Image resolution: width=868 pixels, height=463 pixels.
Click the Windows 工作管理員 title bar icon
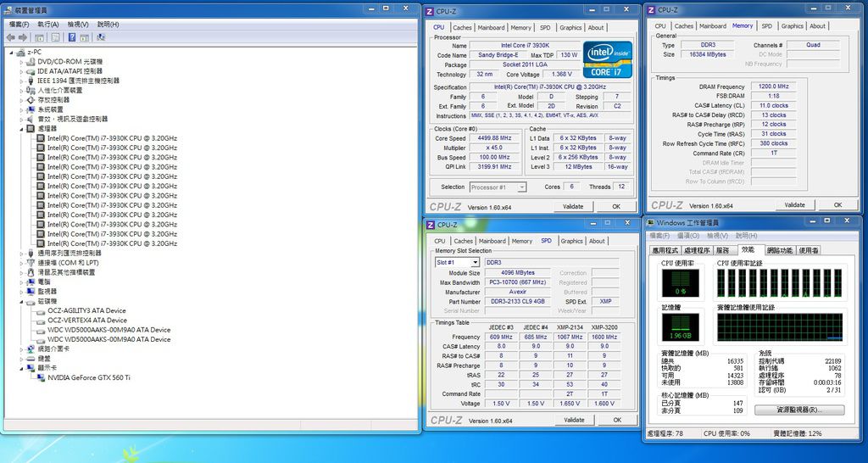click(651, 223)
